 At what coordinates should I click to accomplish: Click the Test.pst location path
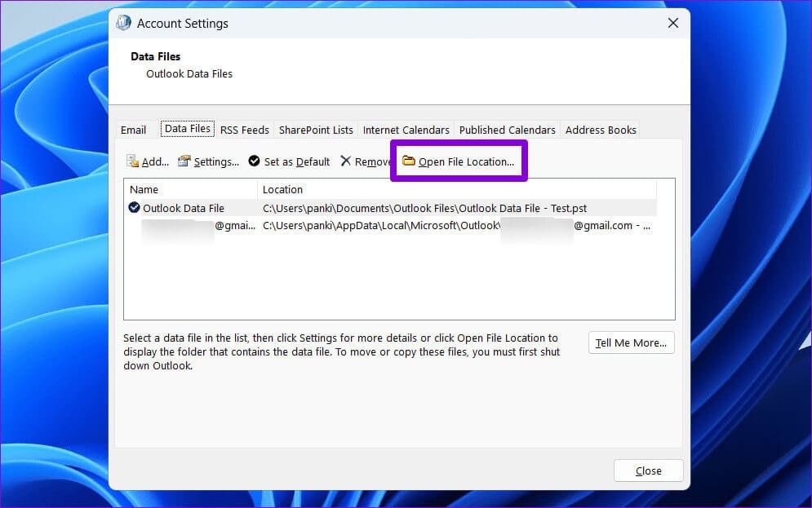point(424,208)
